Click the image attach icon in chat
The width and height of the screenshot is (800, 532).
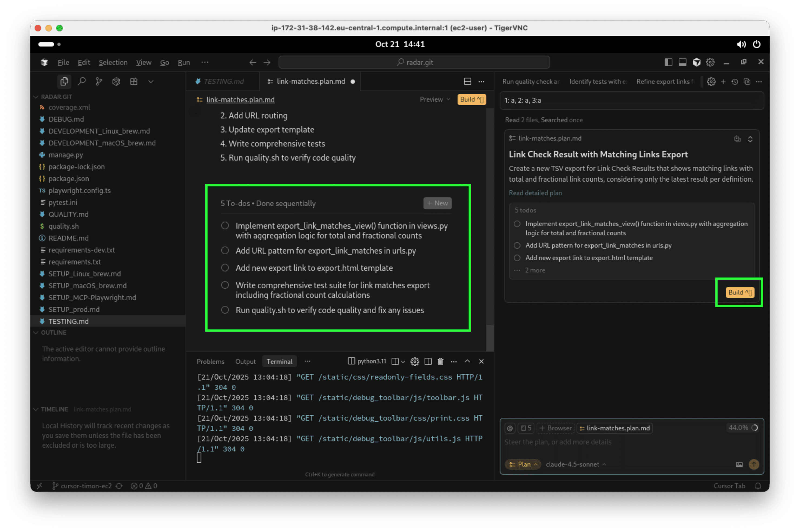[x=739, y=464]
